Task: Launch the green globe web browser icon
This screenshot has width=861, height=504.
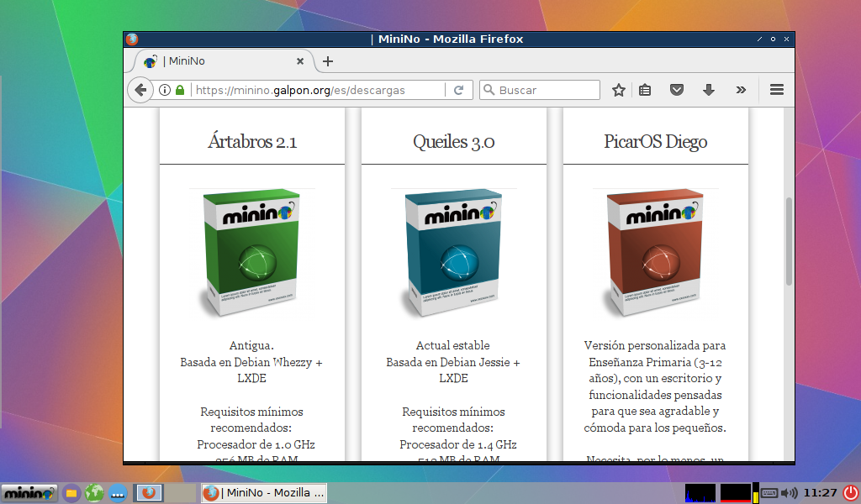Action: click(94, 493)
